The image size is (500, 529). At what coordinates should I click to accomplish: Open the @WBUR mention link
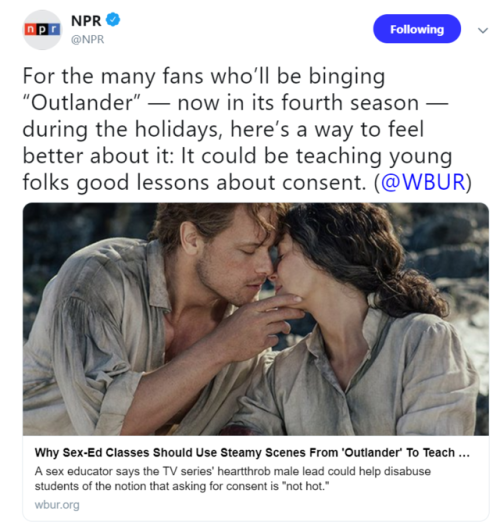(423, 182)
